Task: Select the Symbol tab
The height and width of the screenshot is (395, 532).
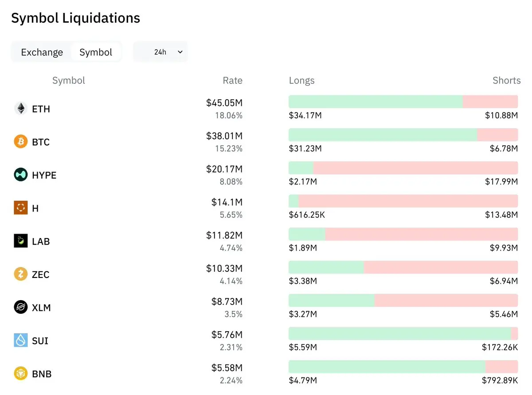Action: pos(96,52)
